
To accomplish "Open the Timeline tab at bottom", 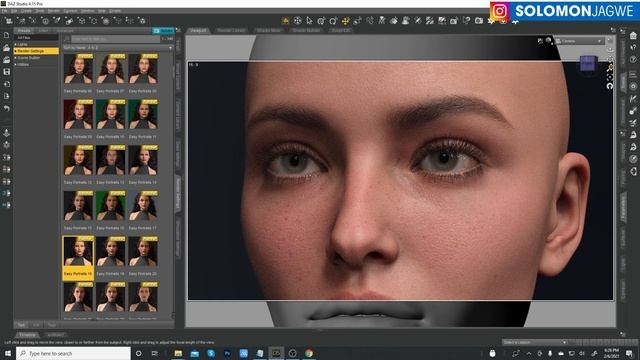I will pyautogui.click(x=27, y=335).
